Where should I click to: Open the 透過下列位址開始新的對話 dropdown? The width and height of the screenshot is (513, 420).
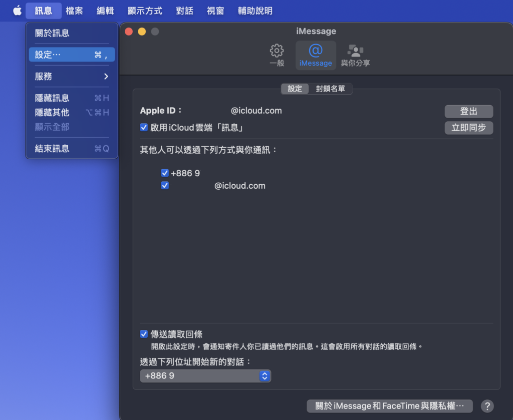click(x=205, y=376)
